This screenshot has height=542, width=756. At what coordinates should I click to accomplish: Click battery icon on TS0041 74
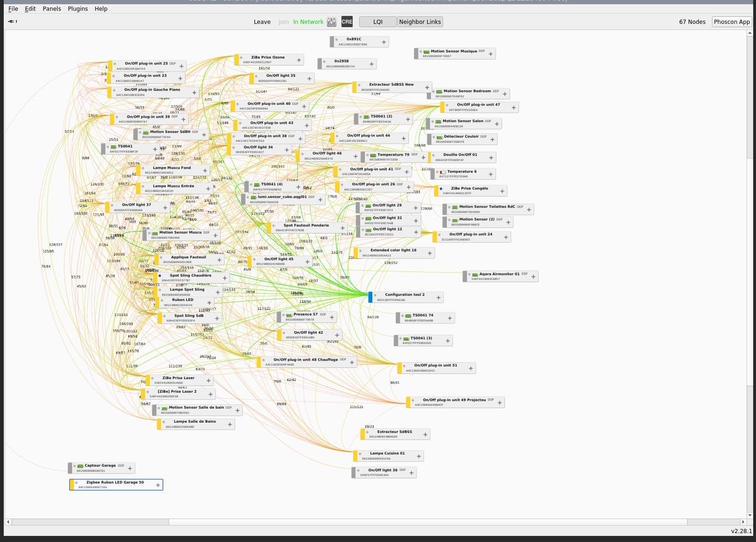click(408, 315)
